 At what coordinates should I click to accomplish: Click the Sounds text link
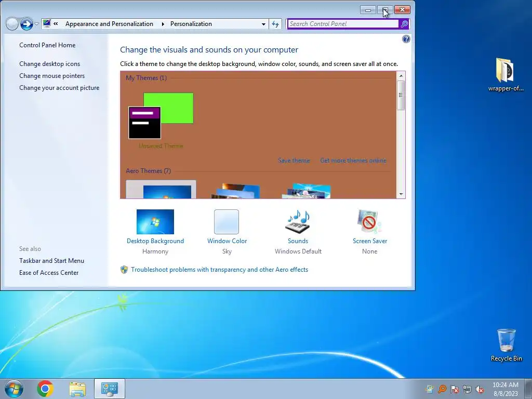pos(298,241)
